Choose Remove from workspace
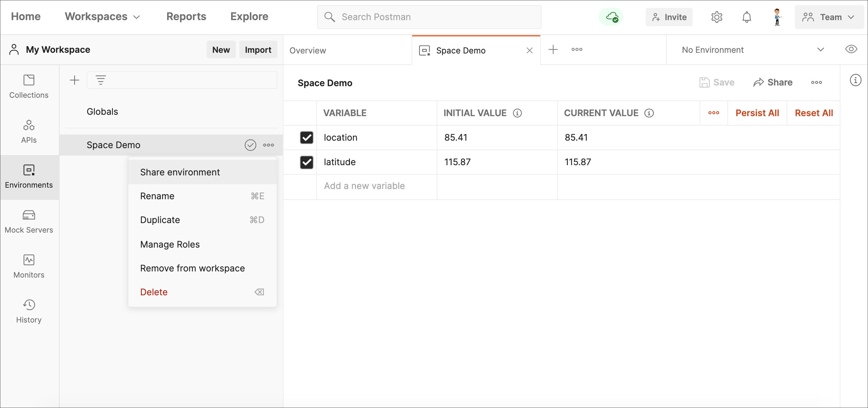The width and height of the screenshot is (868, 408). click(203, 268)
